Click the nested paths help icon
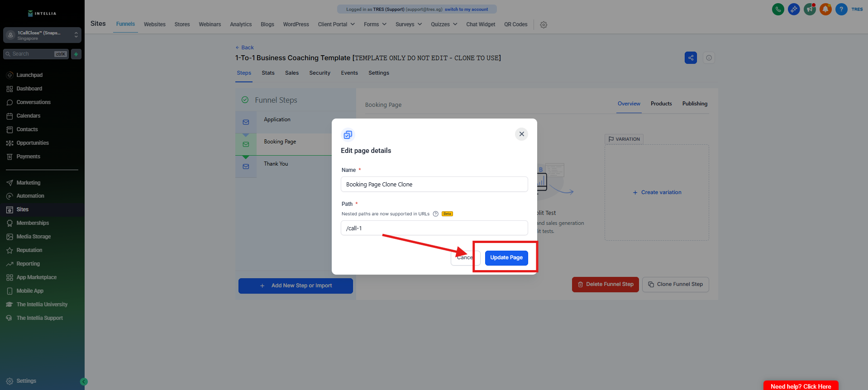The image size is (868, 390). pos(435,214)
